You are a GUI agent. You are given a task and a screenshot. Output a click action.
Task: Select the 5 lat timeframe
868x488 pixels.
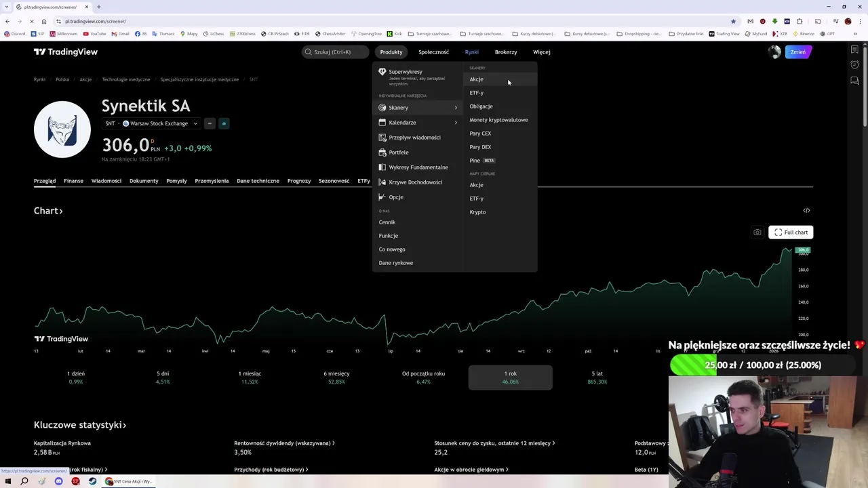(x=597, y=378)
